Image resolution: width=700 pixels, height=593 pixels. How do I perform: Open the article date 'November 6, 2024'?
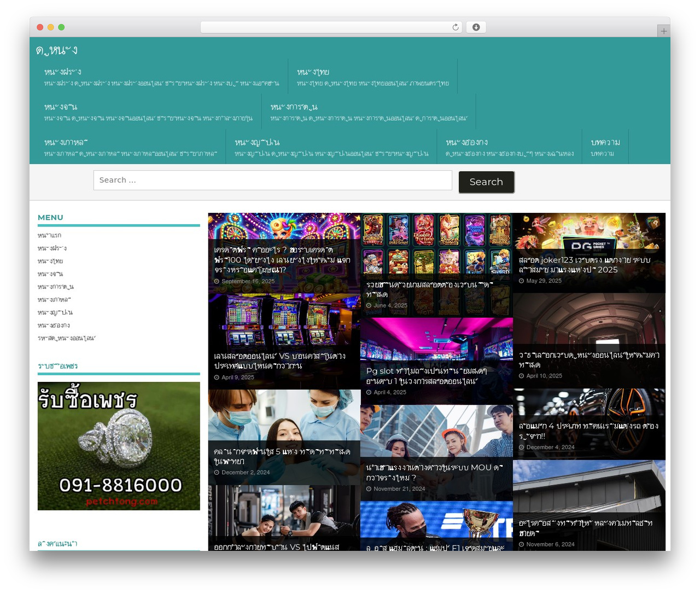(550, 544)
